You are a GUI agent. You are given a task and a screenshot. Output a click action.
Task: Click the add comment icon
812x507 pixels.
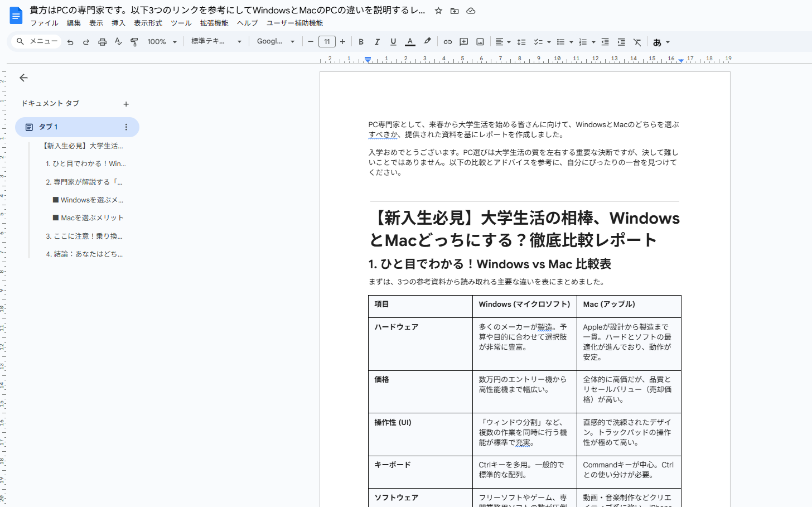463,42
